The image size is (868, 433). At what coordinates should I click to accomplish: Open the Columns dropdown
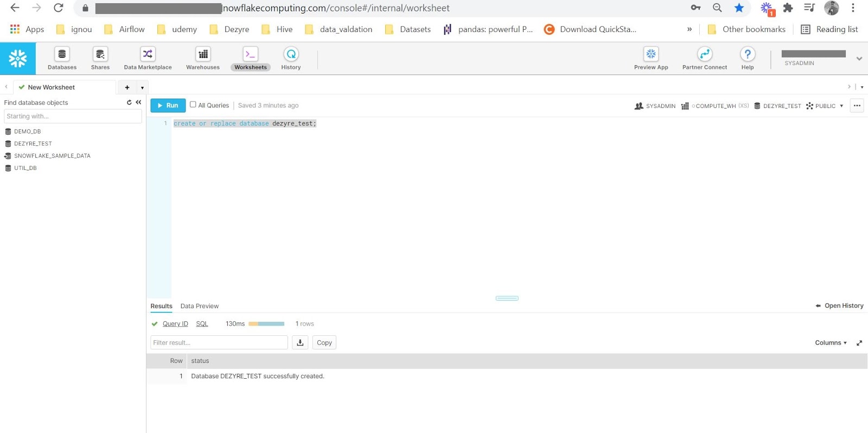point(831,343)
